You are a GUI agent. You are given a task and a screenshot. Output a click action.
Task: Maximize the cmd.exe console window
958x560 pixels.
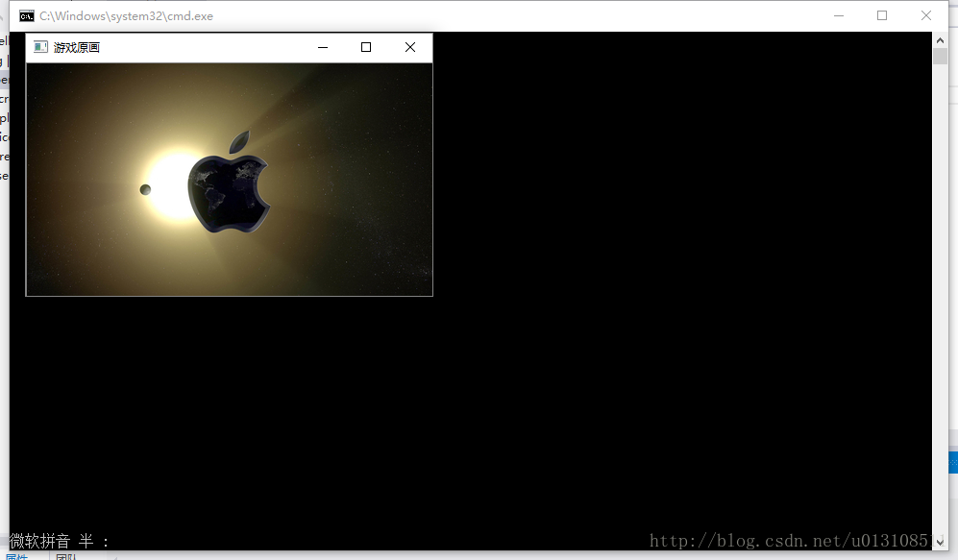882,16
